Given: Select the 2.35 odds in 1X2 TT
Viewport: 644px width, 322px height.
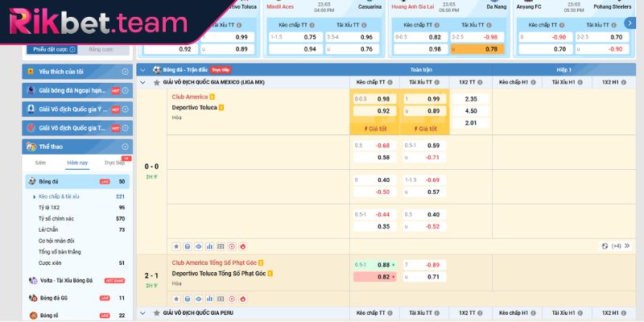Looking at the screenshot, I should point(471,99).
